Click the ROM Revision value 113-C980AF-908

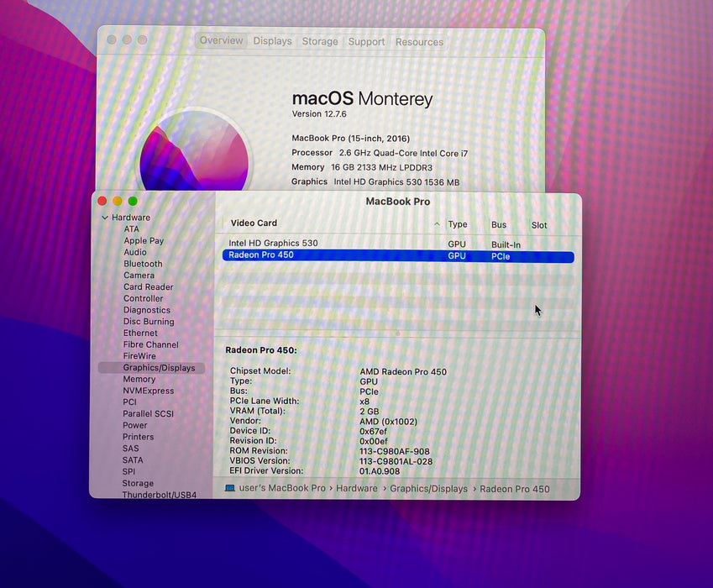point(394,452)
